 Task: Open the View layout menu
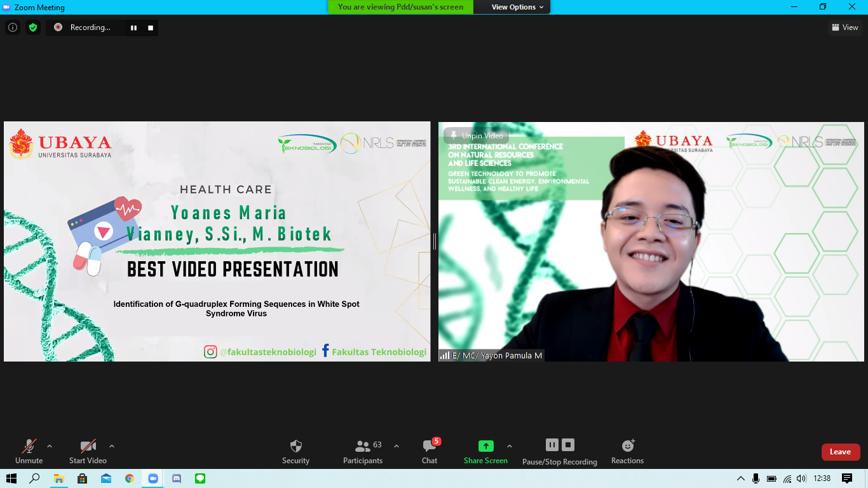pyautogui.click(x=844, y=27)
